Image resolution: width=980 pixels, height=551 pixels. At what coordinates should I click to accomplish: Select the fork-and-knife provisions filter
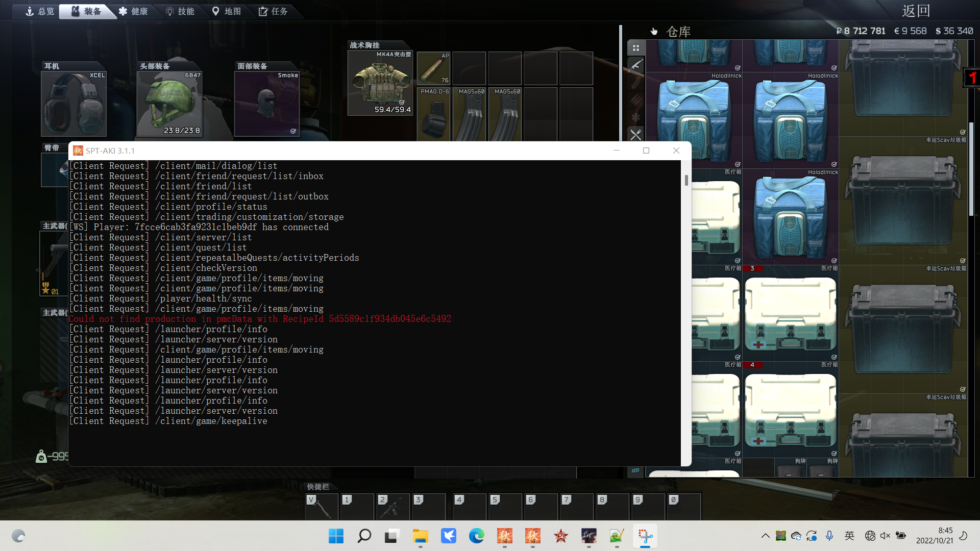click(x=636, y=135)
